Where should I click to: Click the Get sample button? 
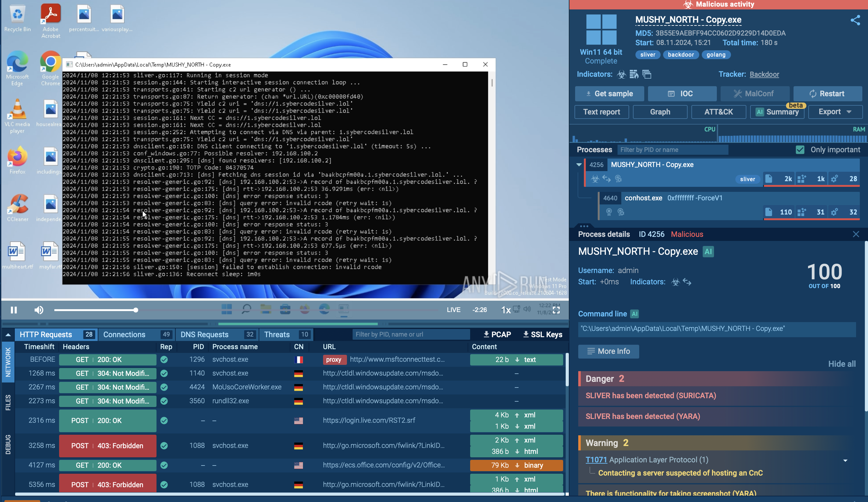[609, 93]
